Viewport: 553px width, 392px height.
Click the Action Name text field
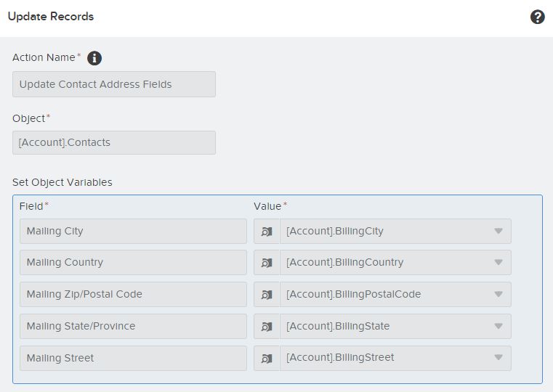tap(114, 84)
